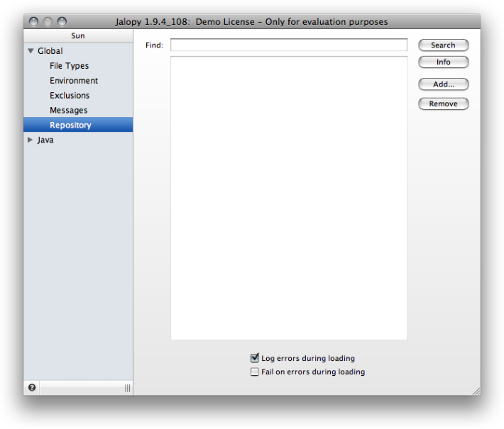Select the Global tree label
This screenshot has height=429, width=504.
(x=50, y=51)
